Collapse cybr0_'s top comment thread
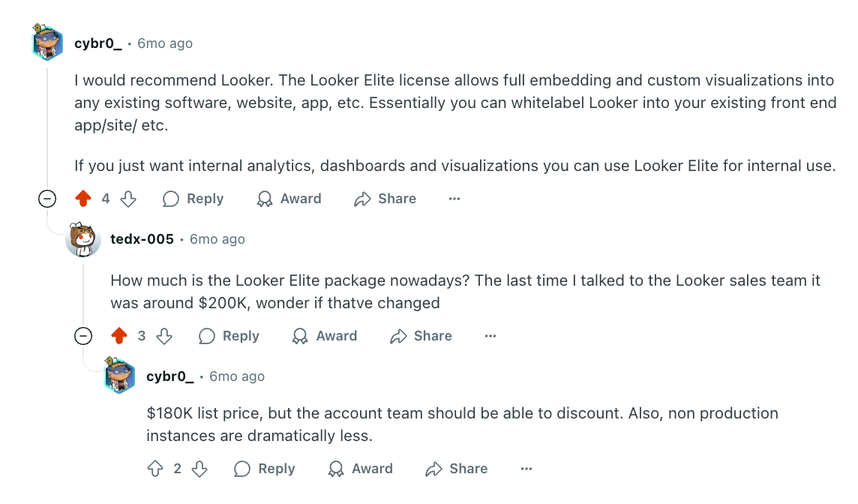Screen dimensions: 858x504 tap(47, 198)
